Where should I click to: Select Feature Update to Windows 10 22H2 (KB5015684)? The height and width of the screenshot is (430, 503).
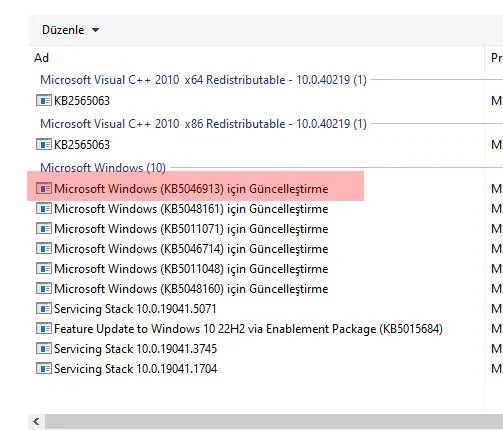[x=248, y=329]
